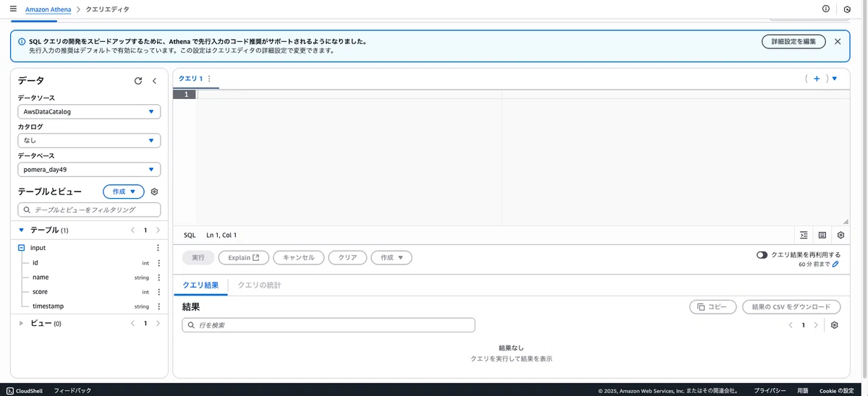
Task: Click the editor resize handle corner
Action: click(846, 222)
